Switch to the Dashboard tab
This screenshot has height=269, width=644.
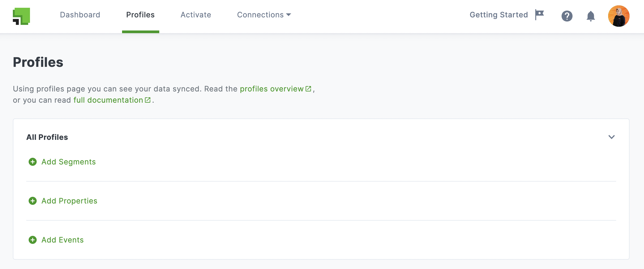click(80, 15)
